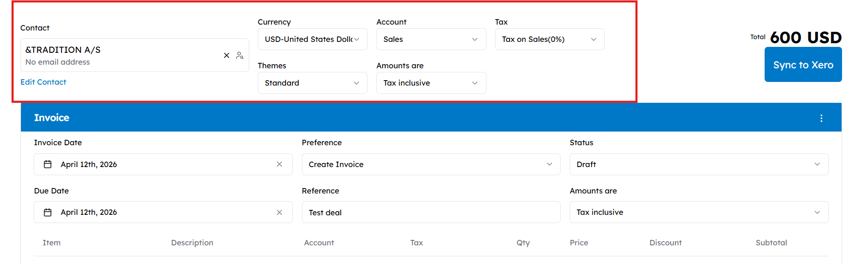Open top Amounts are dropdown
The image size is (868, 264).
click(x=431, y=83)
